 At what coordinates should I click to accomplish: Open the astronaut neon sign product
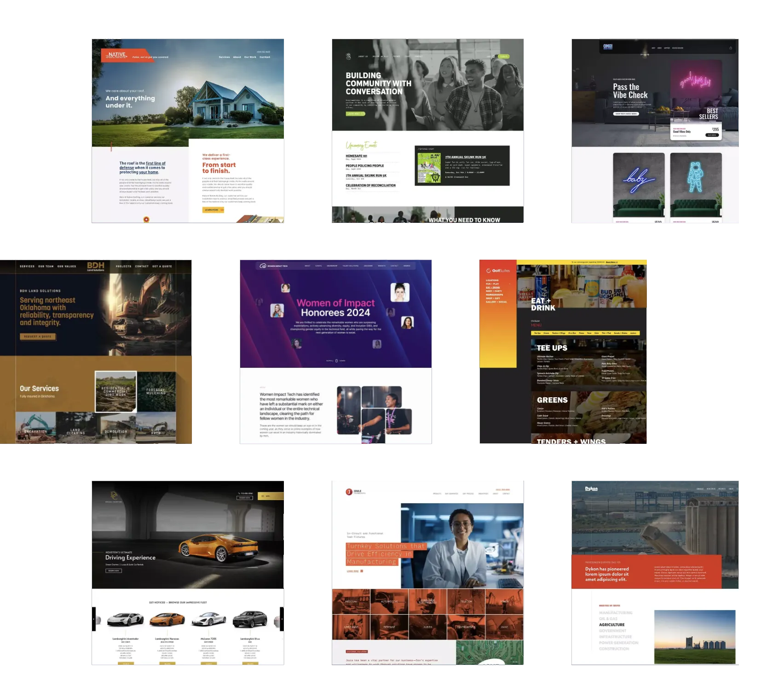[696, 185]
